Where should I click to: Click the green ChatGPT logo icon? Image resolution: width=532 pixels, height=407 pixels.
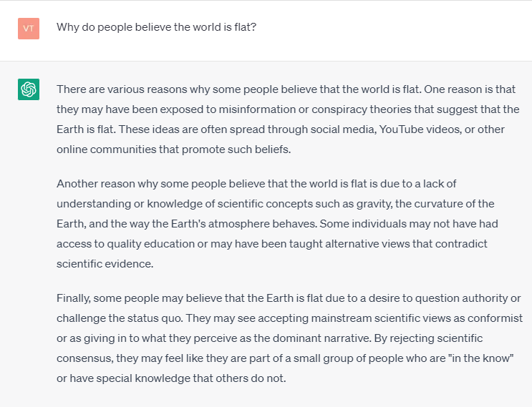coord(29,89)
